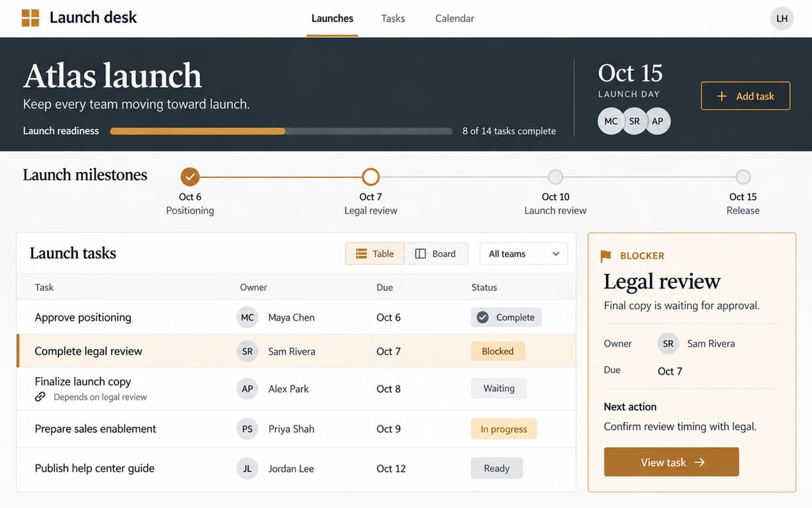Open the Launches tab
Screen dimensions: 812x508
(x=332, y=19)
